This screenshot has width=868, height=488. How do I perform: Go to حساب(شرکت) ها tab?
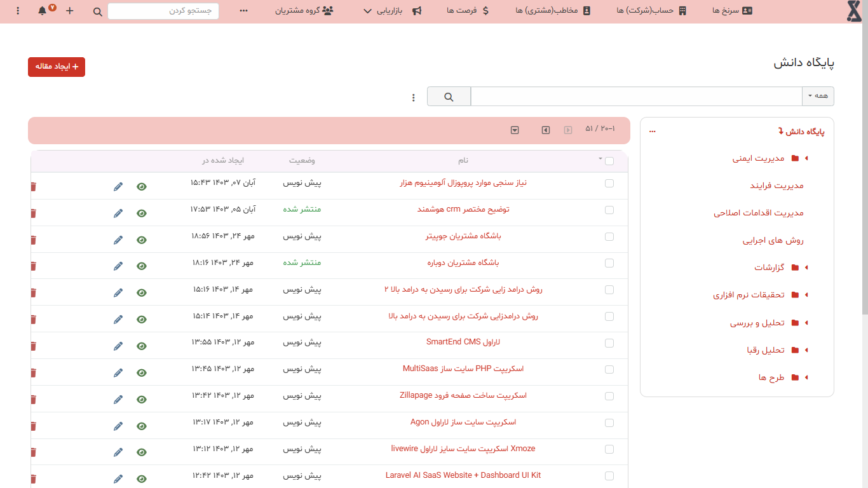(x=652, y=11)
